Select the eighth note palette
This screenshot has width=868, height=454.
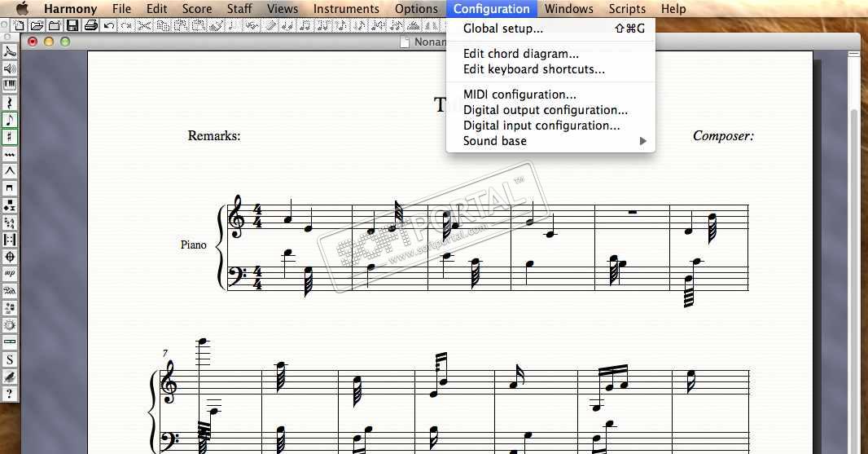[x=10, y=120]
